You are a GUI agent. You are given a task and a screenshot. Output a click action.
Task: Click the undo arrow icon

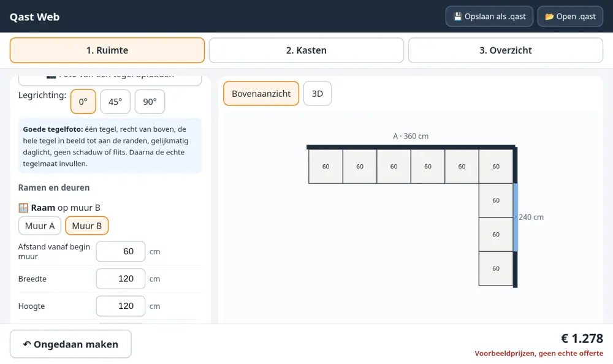(x=27, y=344)
